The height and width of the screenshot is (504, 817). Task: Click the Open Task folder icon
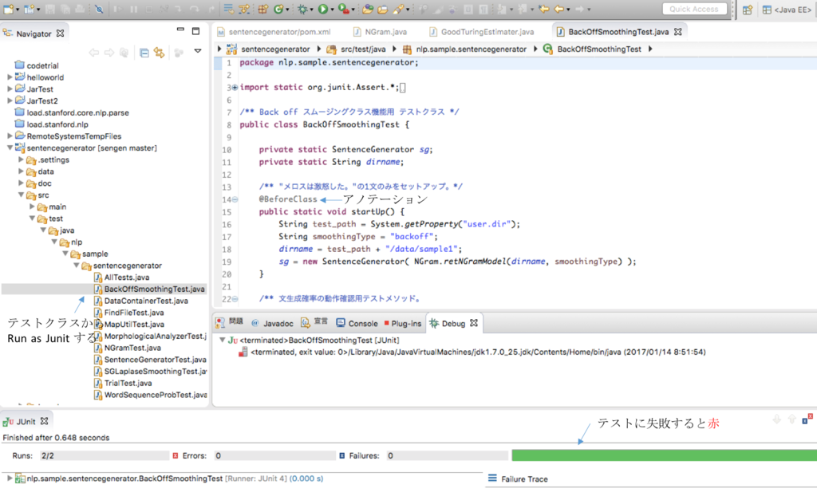point(382,9)
